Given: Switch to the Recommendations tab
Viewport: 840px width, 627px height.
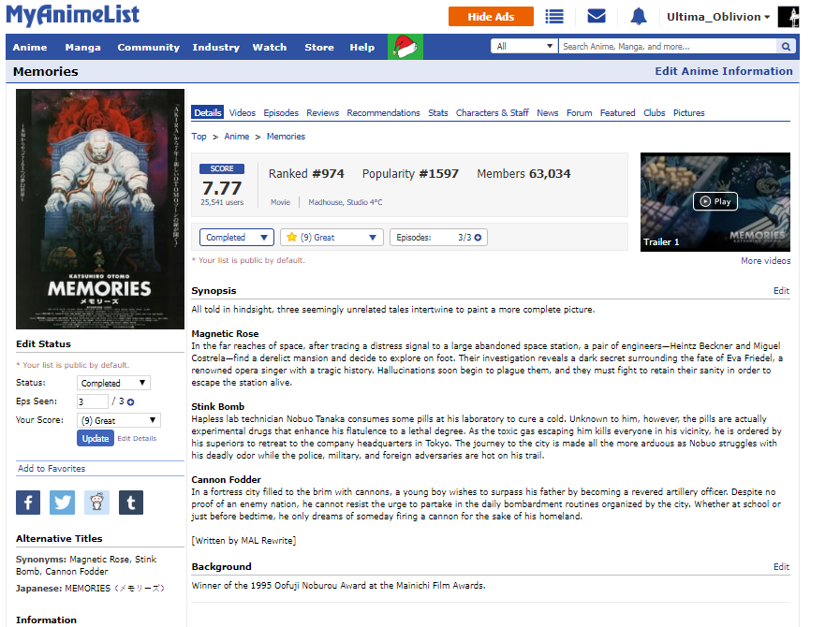Looking at the screenshot, I should 383,113.
